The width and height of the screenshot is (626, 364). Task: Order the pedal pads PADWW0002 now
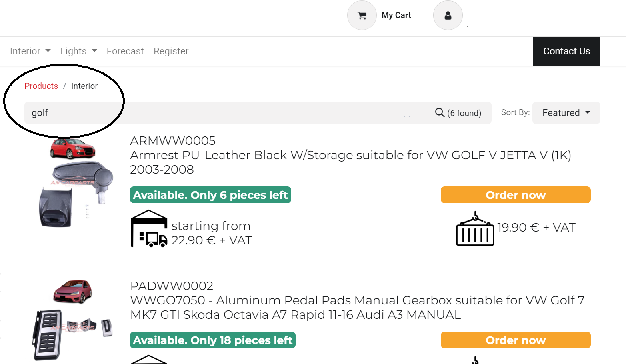[516, 340]
